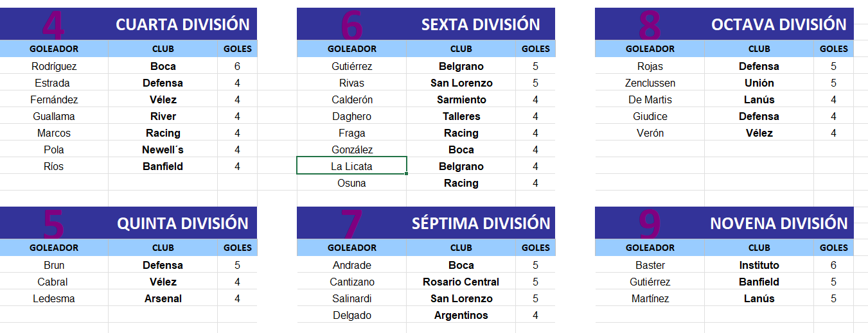Click the CLUB header in Octava División
868x333 pixels.
pos(759,49)
